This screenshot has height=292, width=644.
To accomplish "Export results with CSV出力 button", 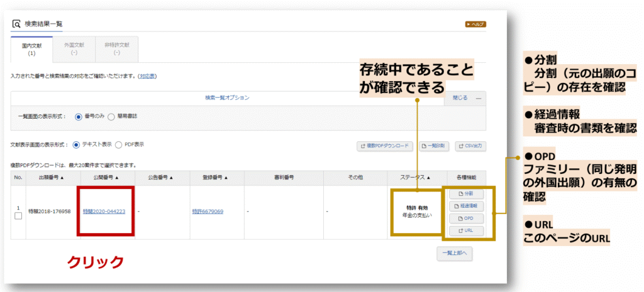I will 470,146.
